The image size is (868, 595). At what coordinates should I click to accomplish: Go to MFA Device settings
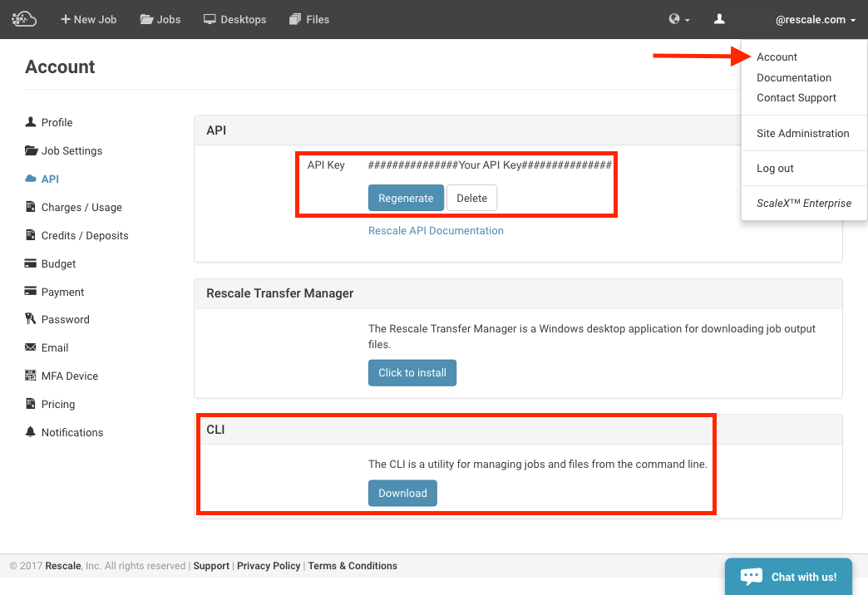pos(69,376)
